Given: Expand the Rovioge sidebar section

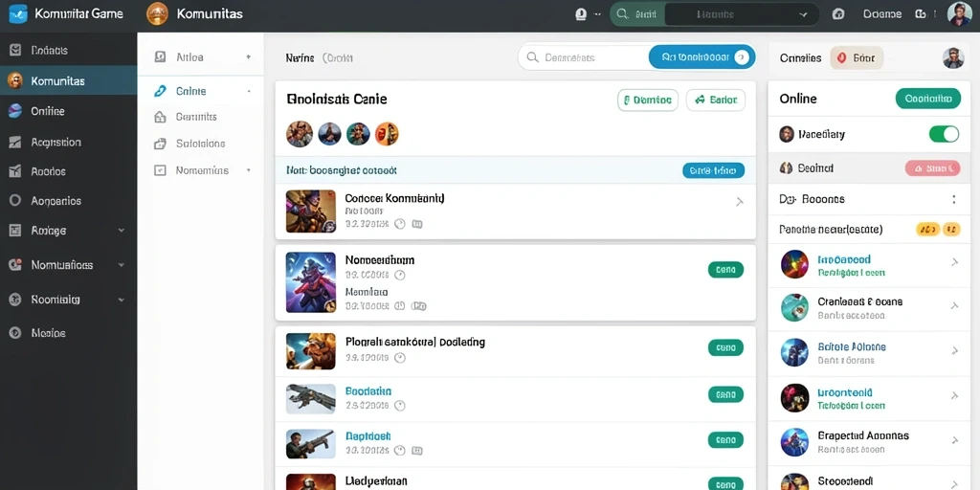Looking at the screenshot, I should (x=122, y=231).
